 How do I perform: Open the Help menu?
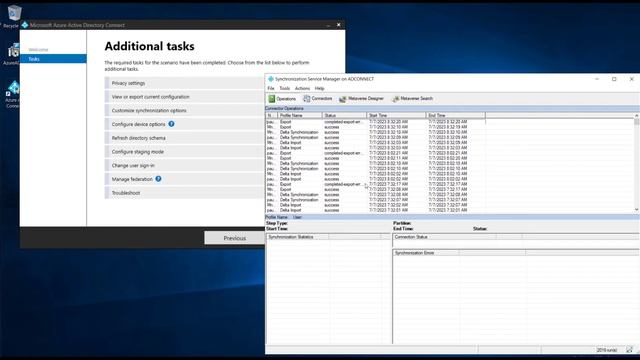tap(320, 88)
